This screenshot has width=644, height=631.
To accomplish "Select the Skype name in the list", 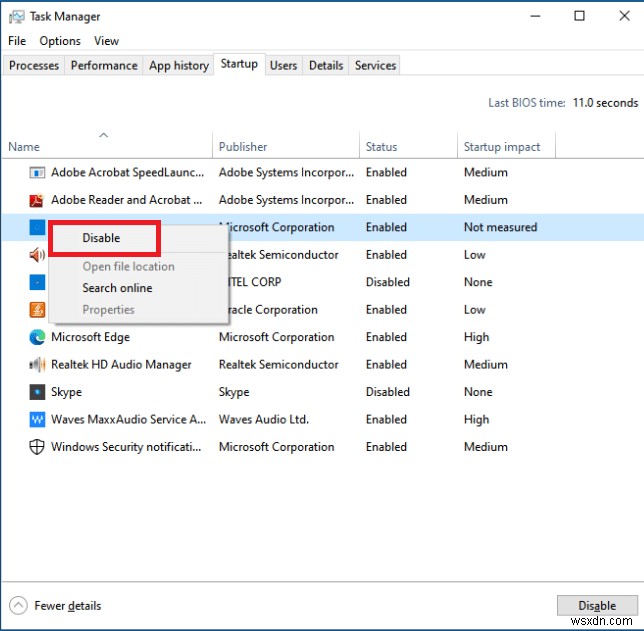I will point(66,392).
